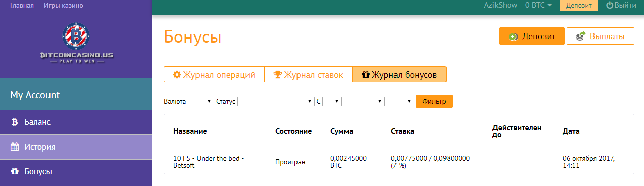This screenshot has height=186, width=644.
Task: Open Баланс in My Account menu
Action: (76, 122)
